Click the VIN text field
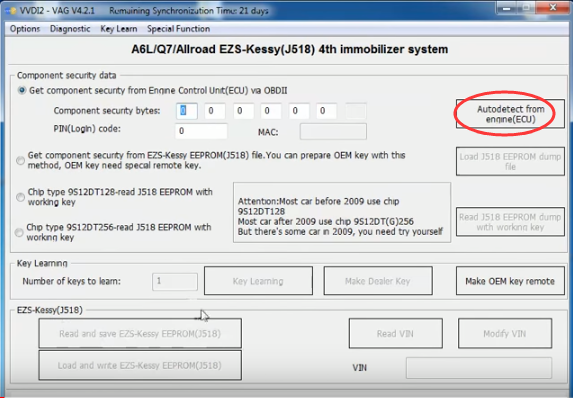The width and height of the screenshot is (573, 398). [x=479, y=368]
